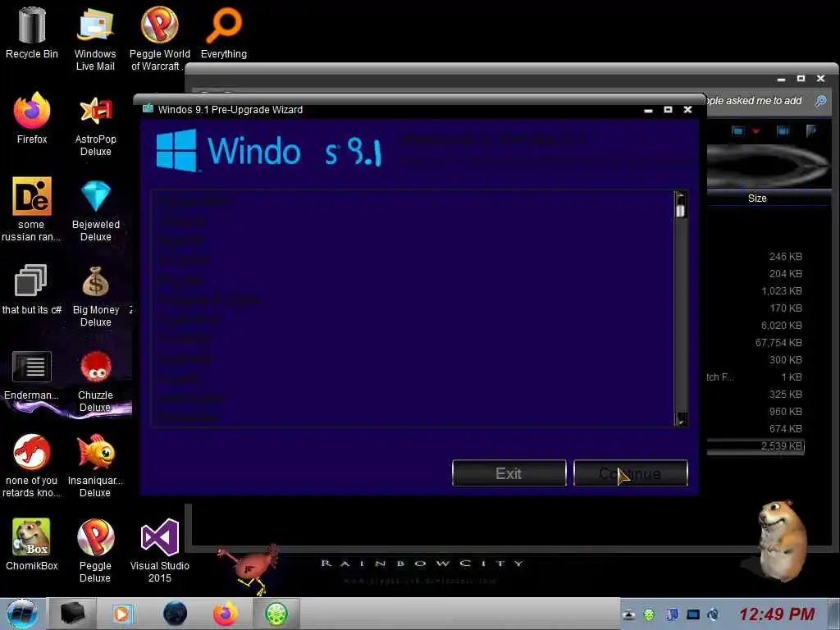Click the preview pane icon in explorer
This screenshot has width=840, height=630.
[783, 130]
